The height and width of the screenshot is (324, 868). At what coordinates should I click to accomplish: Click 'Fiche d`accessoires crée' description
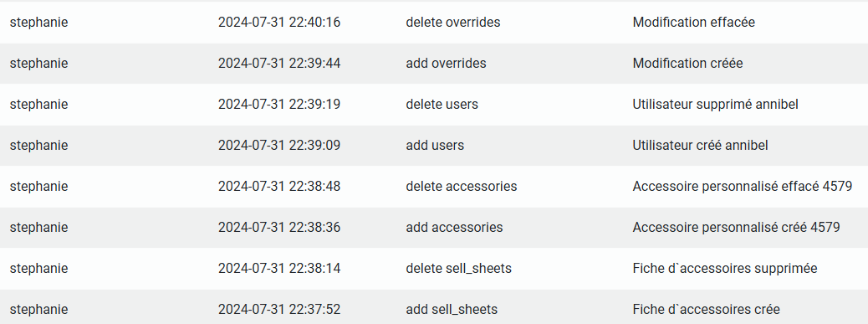(707, 310)
